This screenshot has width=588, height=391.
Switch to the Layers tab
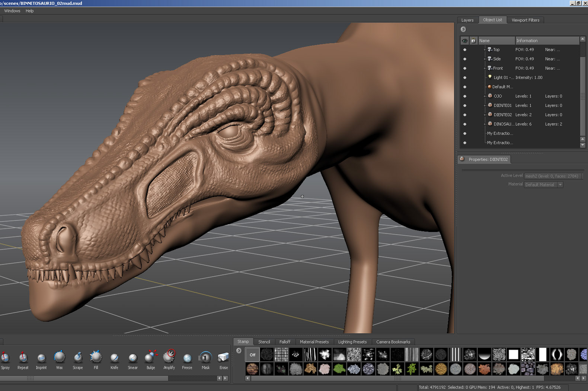pos(467,20)
